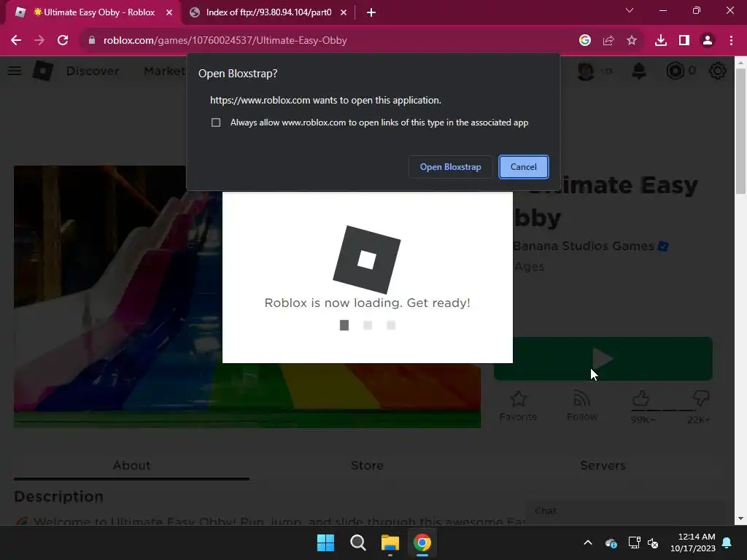Open OneDrive cloud tray icon

[x=611, y=542]
